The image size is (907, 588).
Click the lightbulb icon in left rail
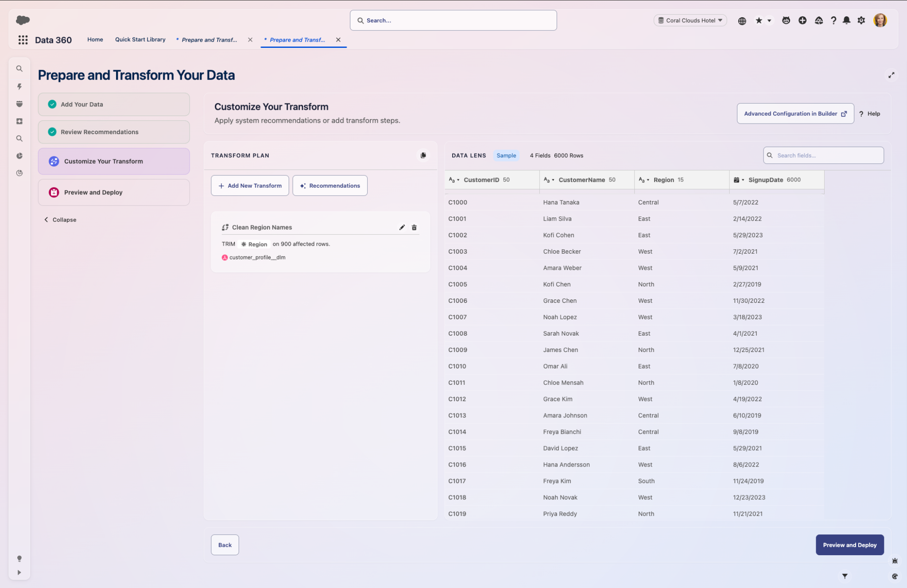(x=19, y=559)
